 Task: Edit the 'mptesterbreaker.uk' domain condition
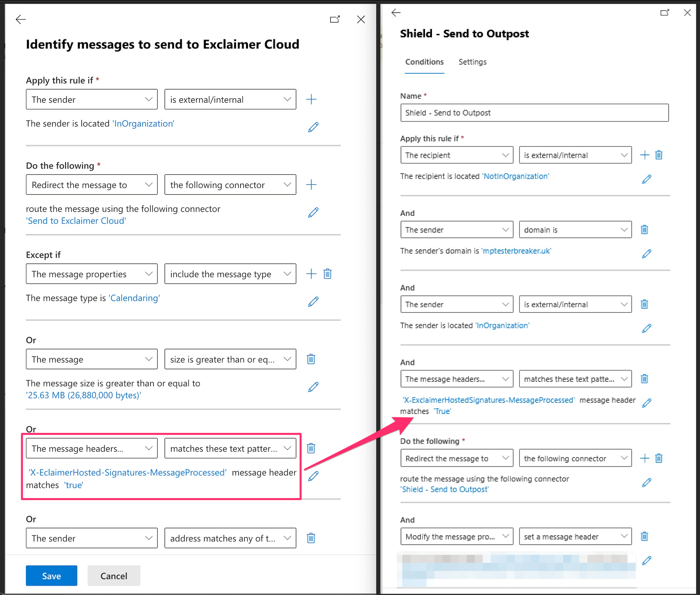646,254
